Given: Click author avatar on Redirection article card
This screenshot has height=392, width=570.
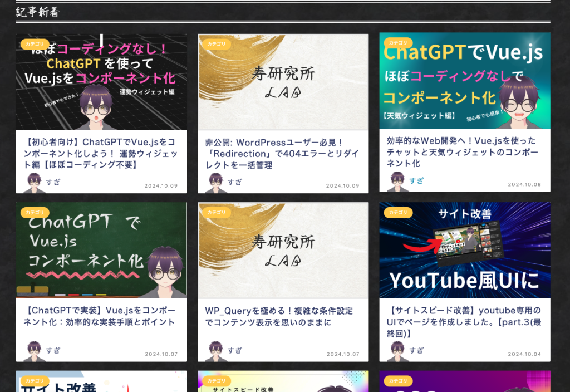Looking at the screenshot, I should click(216, 183).
